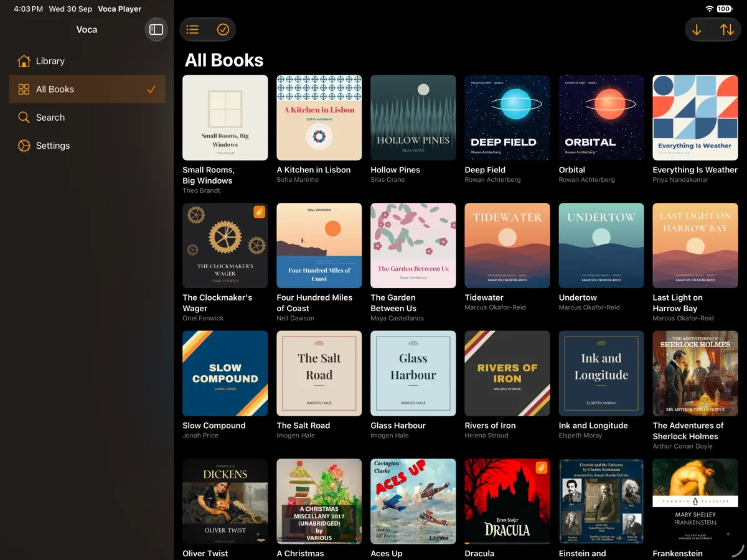747x560 pixels.
Task: Toggle the sidebar panel icon
Action: tap(156, 29)
